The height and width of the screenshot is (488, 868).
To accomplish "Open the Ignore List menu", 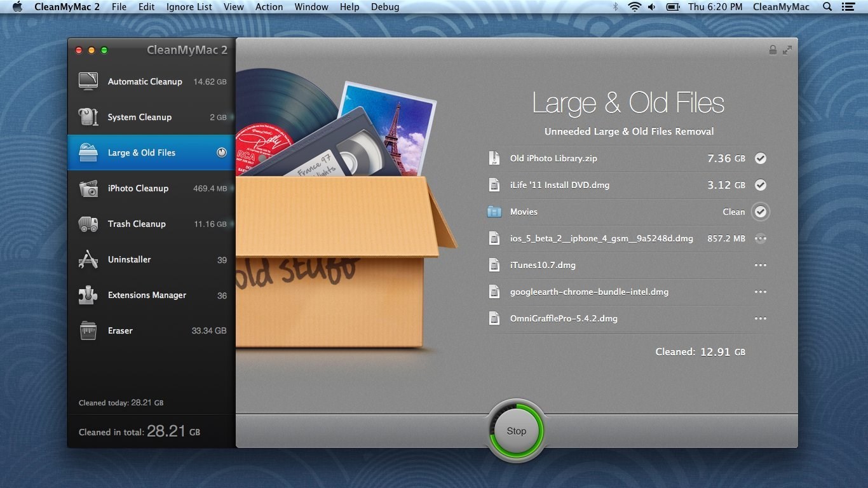I will click(x=189, y=7).
